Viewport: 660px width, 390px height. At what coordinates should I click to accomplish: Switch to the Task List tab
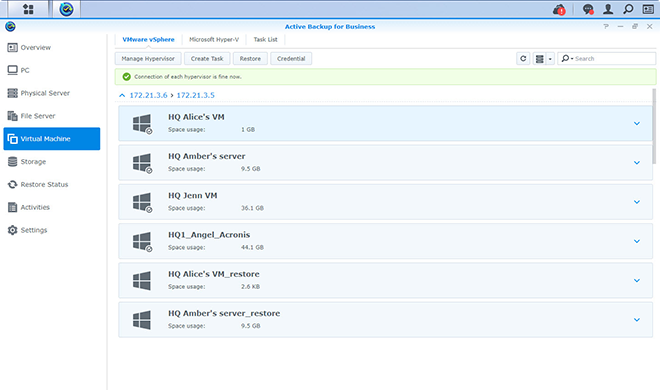(x=265, y=40)
